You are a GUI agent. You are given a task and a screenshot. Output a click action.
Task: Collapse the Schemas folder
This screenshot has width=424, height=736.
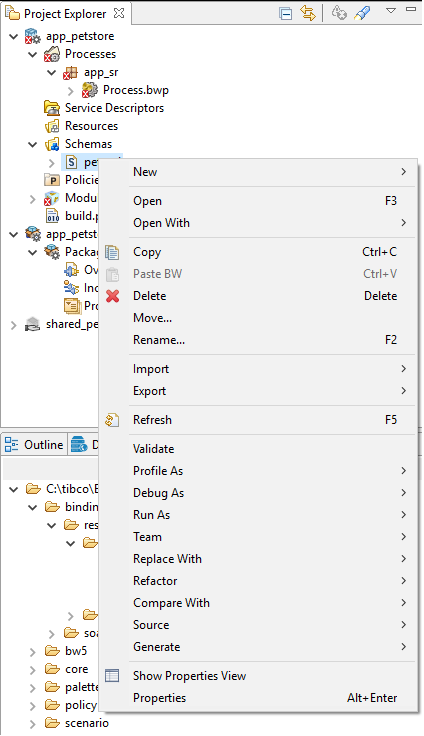coord(32,144)
